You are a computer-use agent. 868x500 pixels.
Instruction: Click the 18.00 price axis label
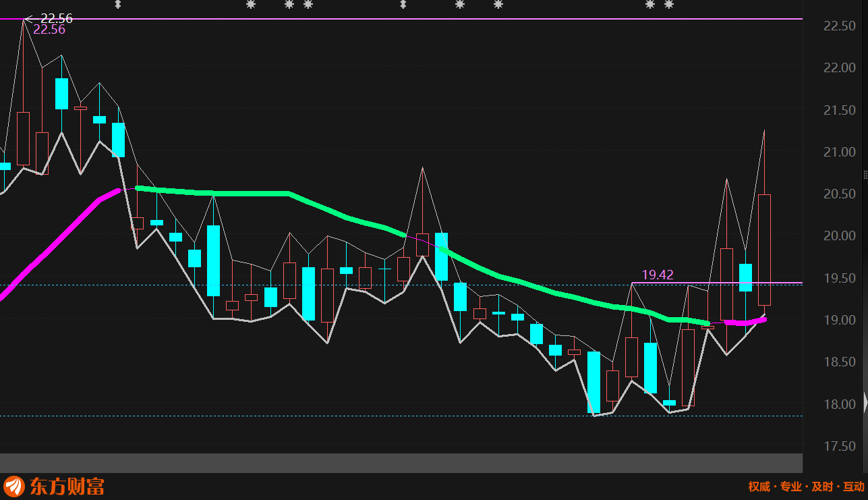coord(840,404)
